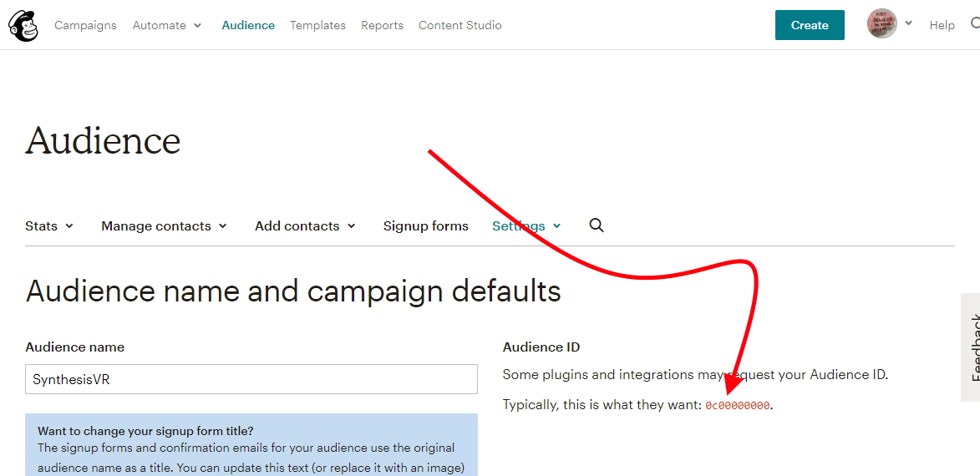Click the Audience ID code 0c00000000

[738, 406]
